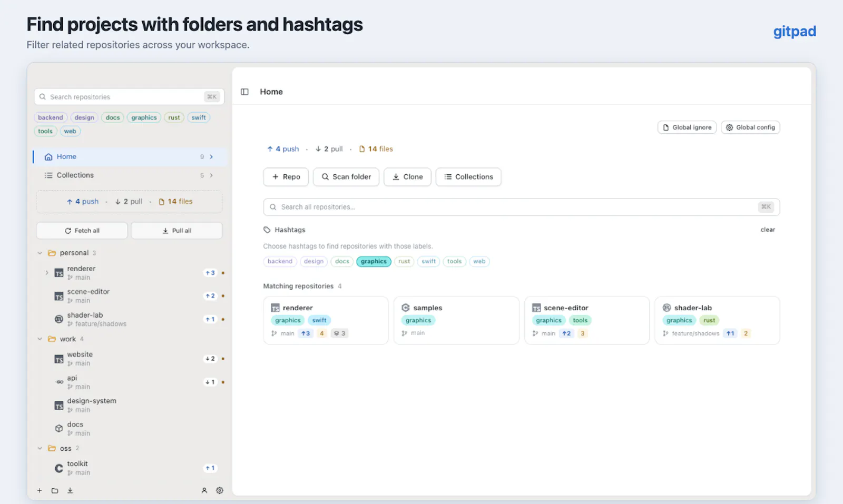Toggle the sidebar panel icon beside Home
This screenshot has height=504, width=843.
coord(244,92)
